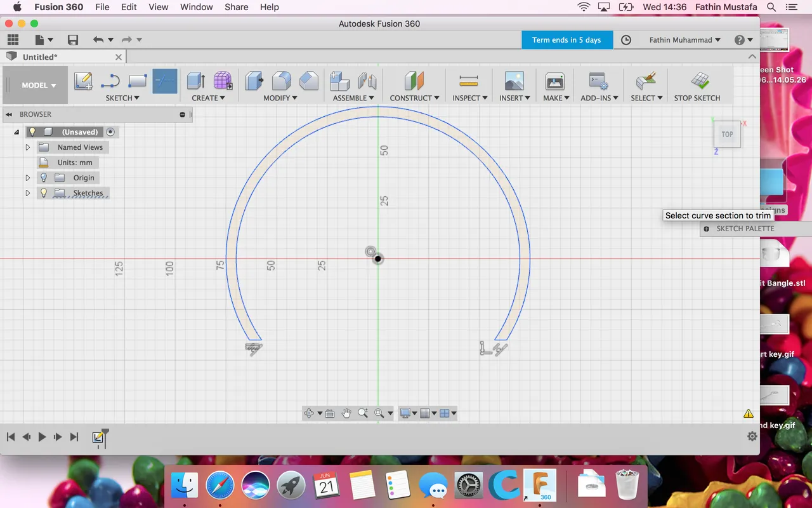Open the SKETCH dropdown menu
The width and height of the screenshot is (812, 508).
coord(122,98)
